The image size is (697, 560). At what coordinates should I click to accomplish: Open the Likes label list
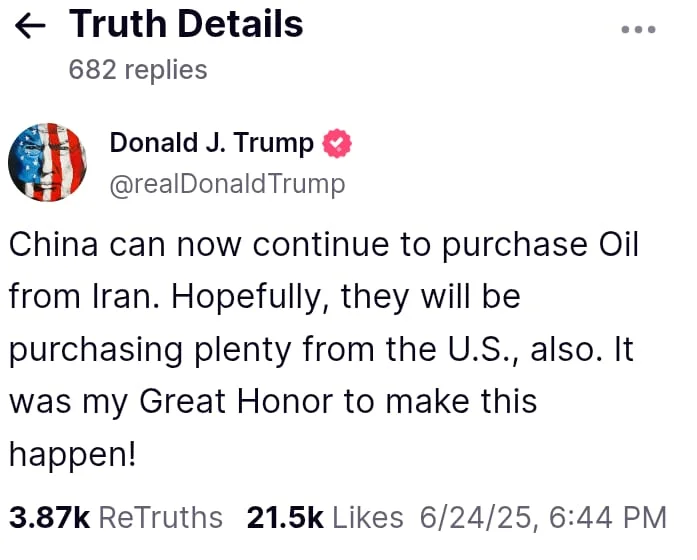(368, 517)
